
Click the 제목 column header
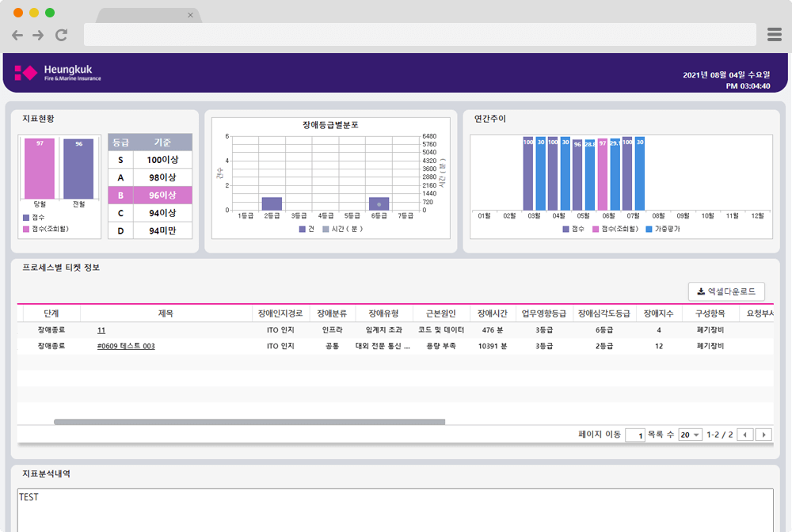click(166, 313)
